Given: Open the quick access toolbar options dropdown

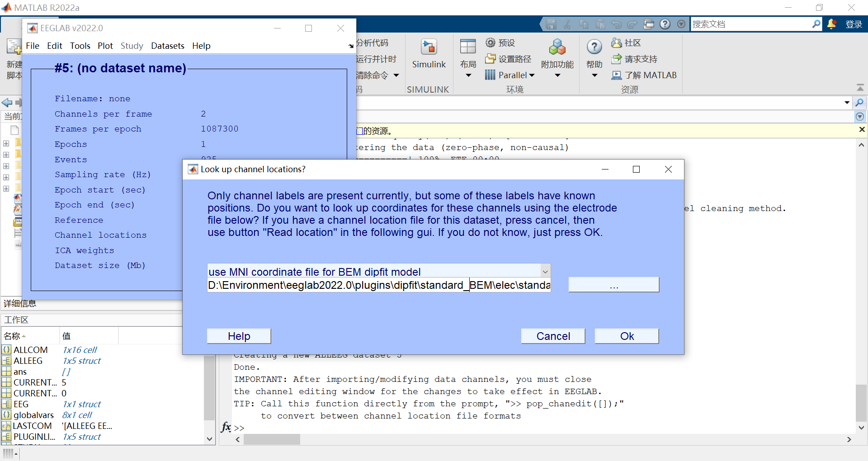Looking at the screenshot, I should coord(681,24).
